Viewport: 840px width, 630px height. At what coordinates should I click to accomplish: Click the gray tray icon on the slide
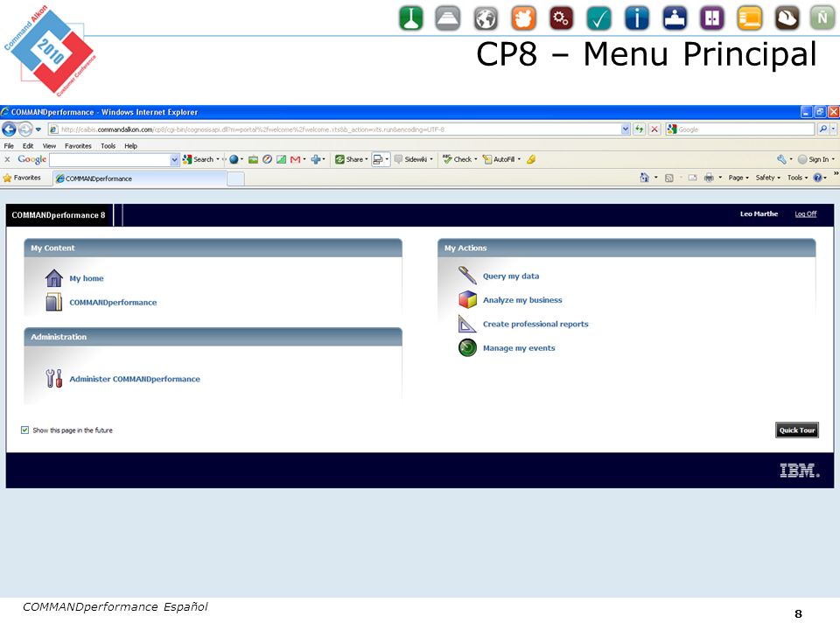click(447, 17)
